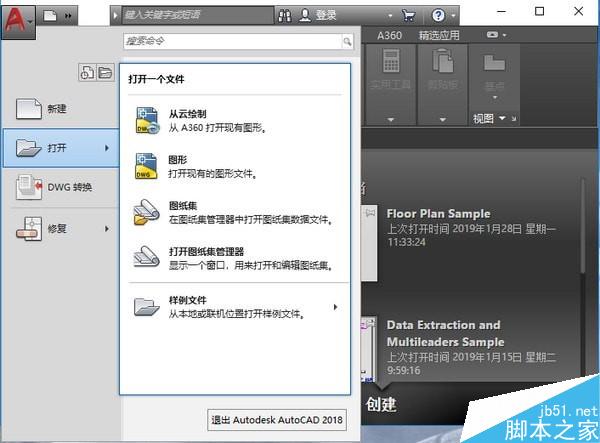Click the shopping cart icon
Screen dimensions: 600x443
[408, 15]
